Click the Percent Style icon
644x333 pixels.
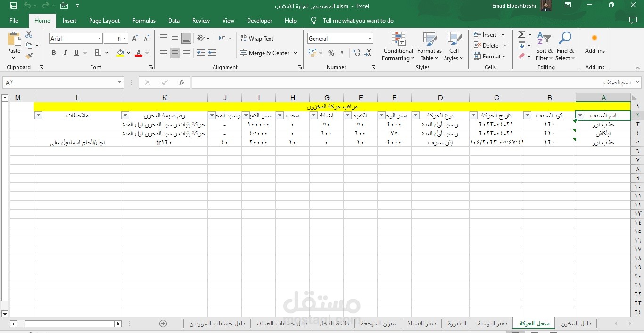tap(331, 53)
